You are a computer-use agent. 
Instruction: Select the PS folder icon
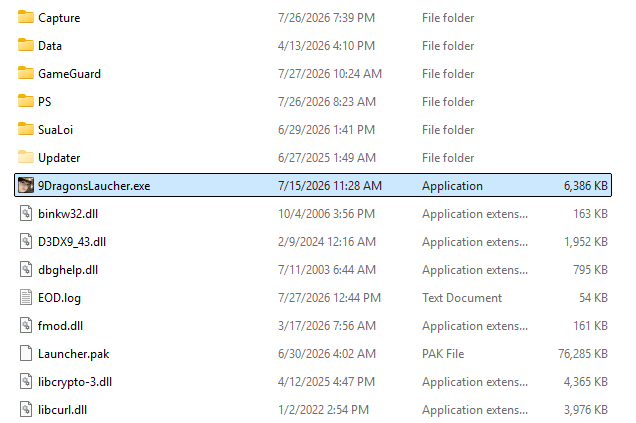point(26,101)
